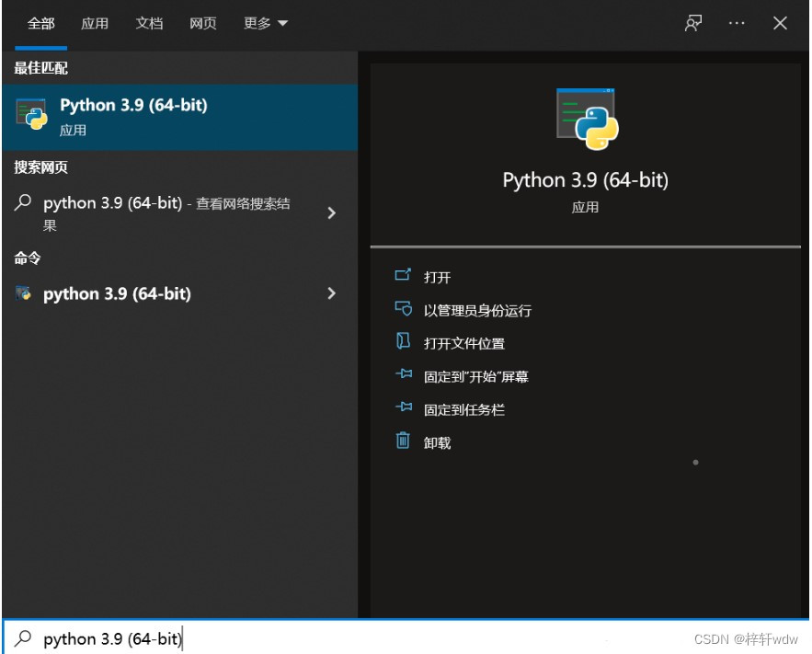Choose 打开文件位置
This screenshot has width=812, height=654.
tap(464, 344)
